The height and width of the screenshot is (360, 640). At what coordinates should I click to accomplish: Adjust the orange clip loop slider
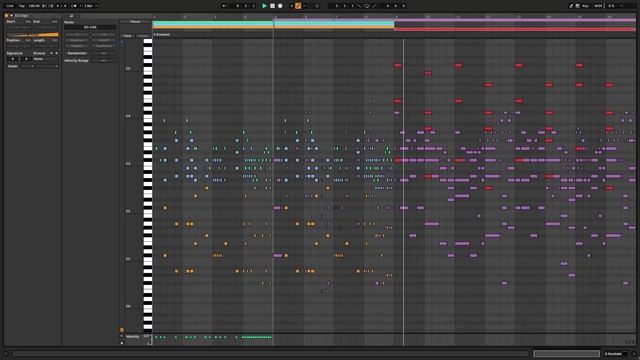click(x=32, y=35)
